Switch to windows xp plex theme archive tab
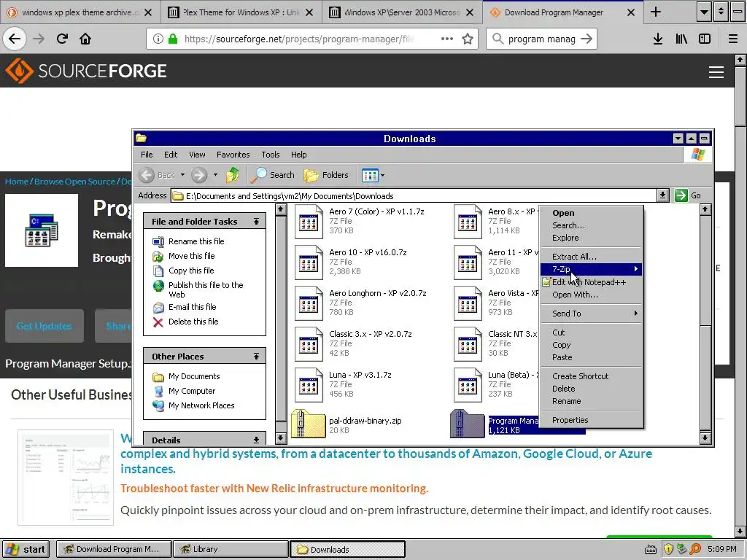 80,12
